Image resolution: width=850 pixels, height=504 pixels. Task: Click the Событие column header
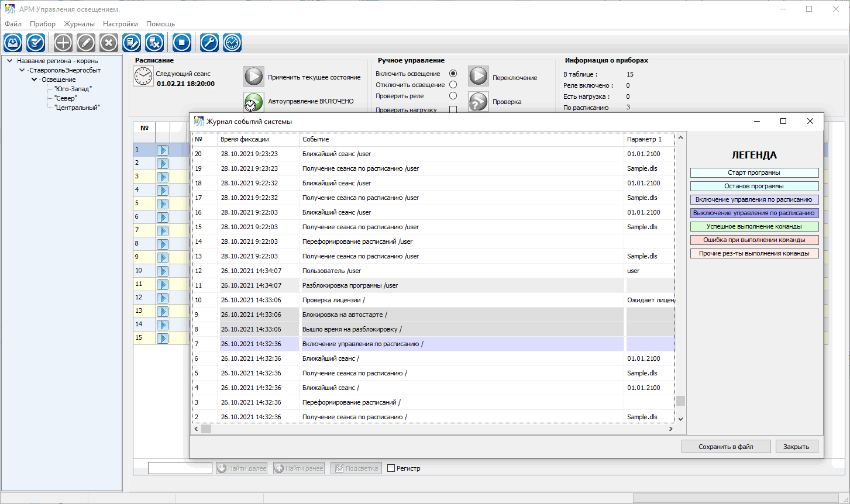[462, 139]
